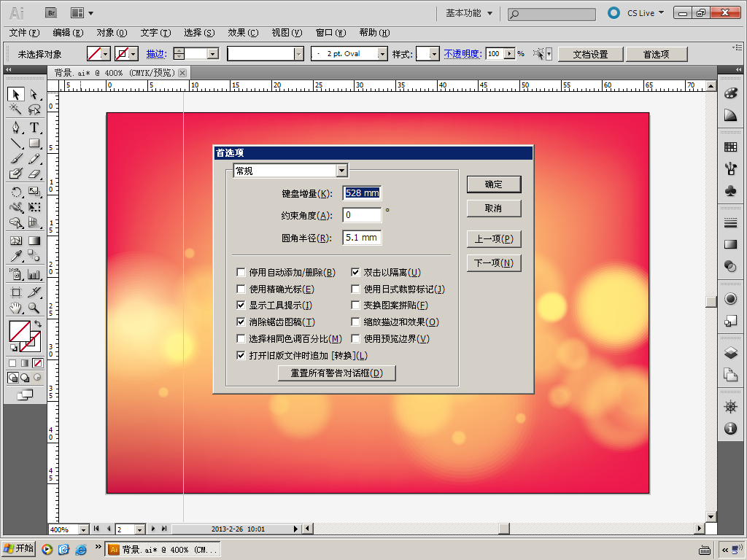Open the Swatches panel icon
Image resolution: width=747 pixels, height=560 pixels.
click(730, 147)
